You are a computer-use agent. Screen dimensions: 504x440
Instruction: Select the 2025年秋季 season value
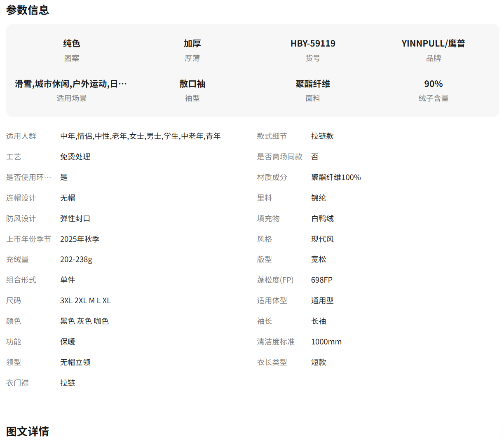click(80, 239)
